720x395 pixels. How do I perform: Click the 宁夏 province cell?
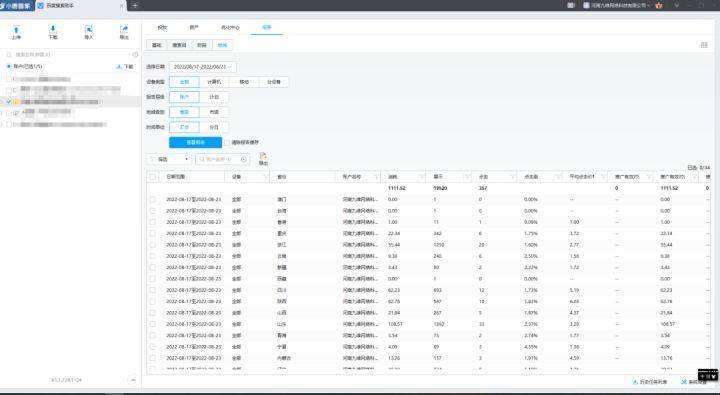coord(282,347)
